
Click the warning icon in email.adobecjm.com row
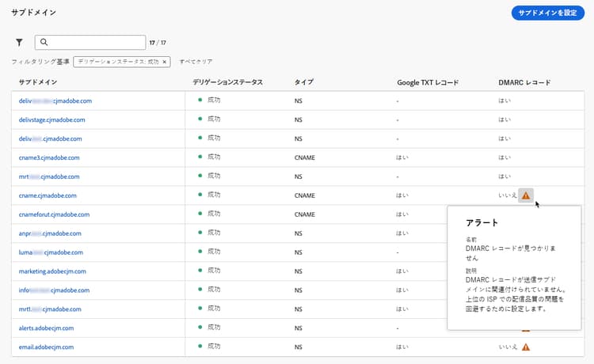[x=526, y=347]
